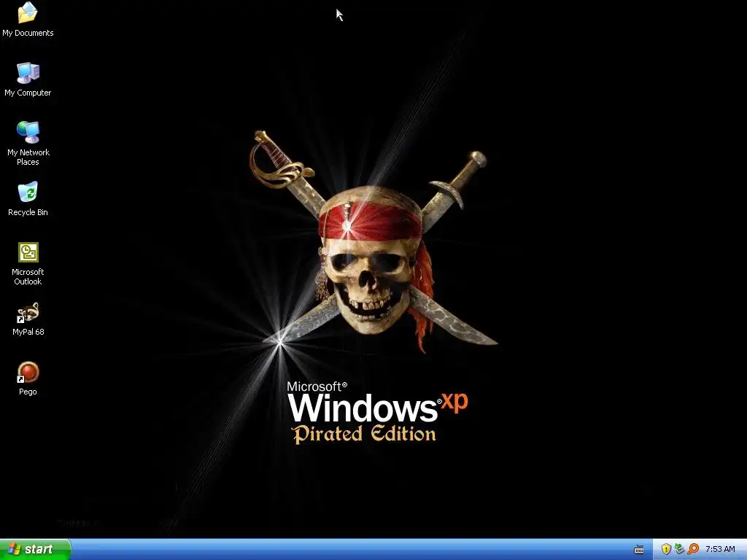Click the orange magnifier tray icon
Viewport: 747px width, 560px height.
point(693,549)
